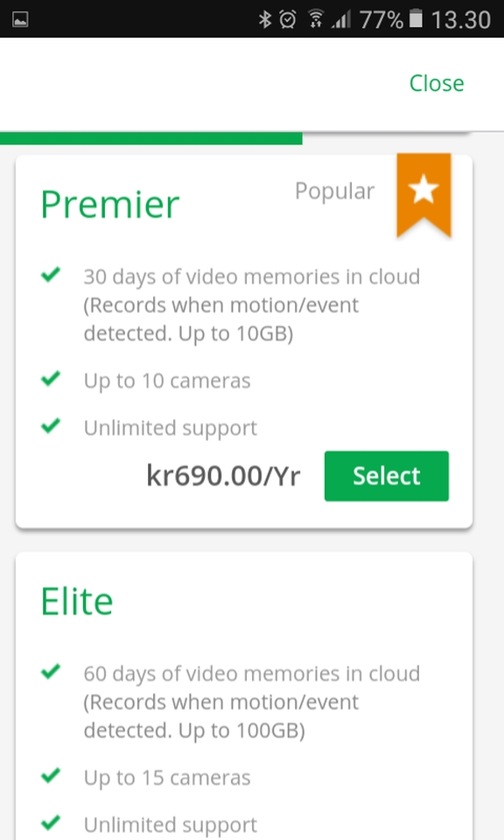Tap the signal strength icon

[x=341, y=20]
